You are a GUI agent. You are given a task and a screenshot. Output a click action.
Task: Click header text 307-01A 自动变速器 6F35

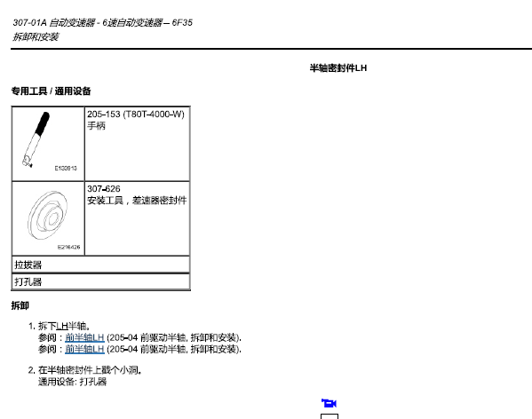coord(102,23)
